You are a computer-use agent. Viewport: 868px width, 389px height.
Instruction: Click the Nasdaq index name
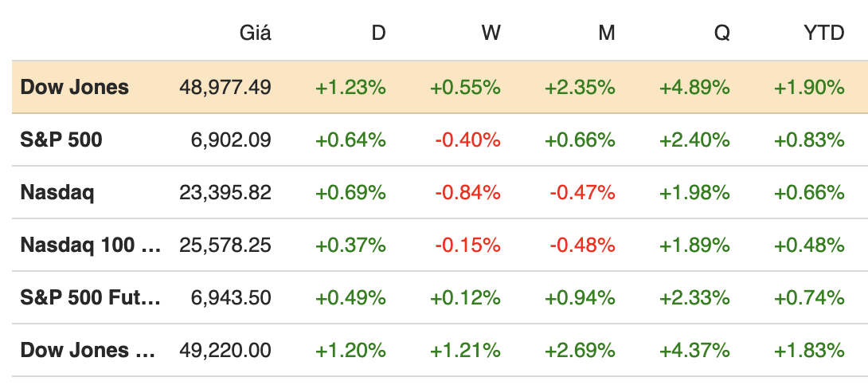coord(57,193)
